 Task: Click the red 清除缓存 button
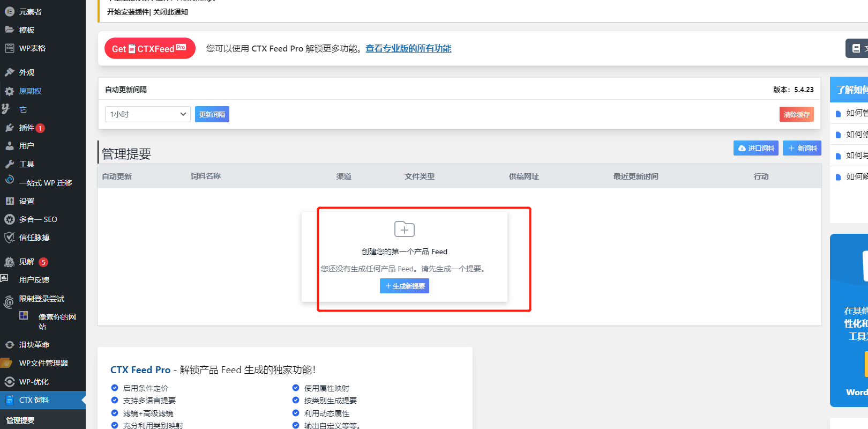coord(796,114)
